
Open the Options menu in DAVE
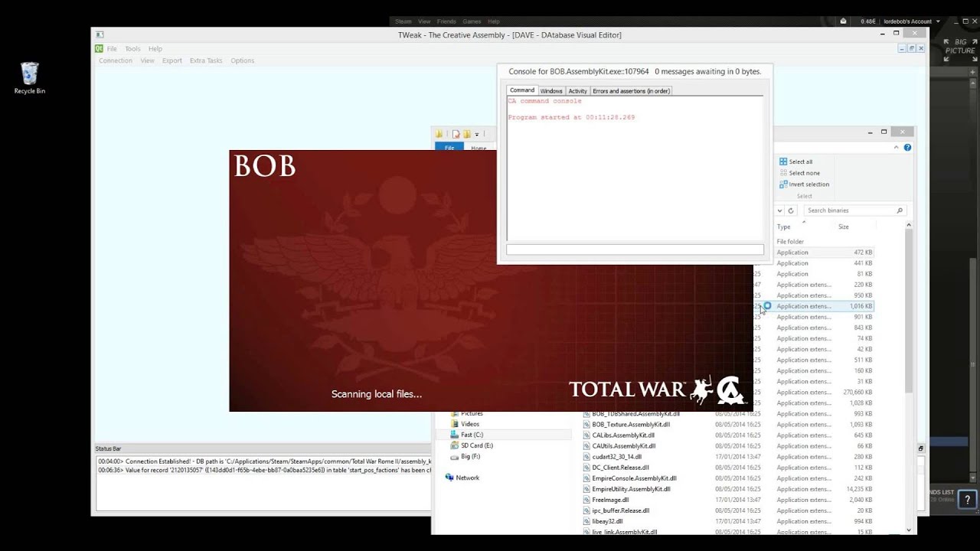(243, 60)
